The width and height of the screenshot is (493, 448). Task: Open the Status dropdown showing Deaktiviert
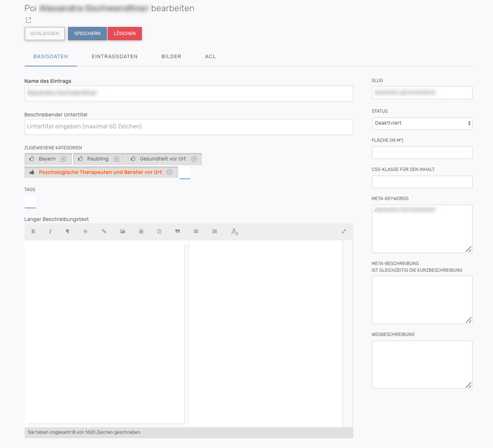pyautogui.click(x=422, y=123)
